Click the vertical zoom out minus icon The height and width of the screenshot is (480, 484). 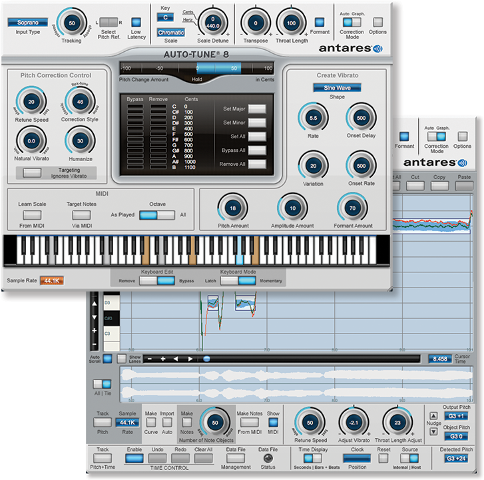[x=95, y=344]
